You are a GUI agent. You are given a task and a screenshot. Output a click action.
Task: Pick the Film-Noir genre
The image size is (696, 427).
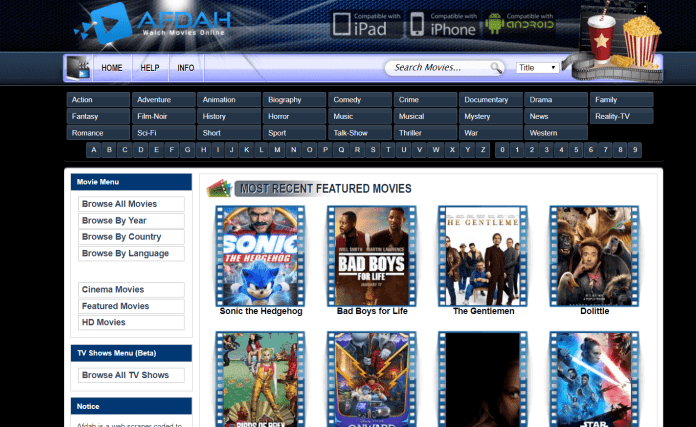pos(163,116)
